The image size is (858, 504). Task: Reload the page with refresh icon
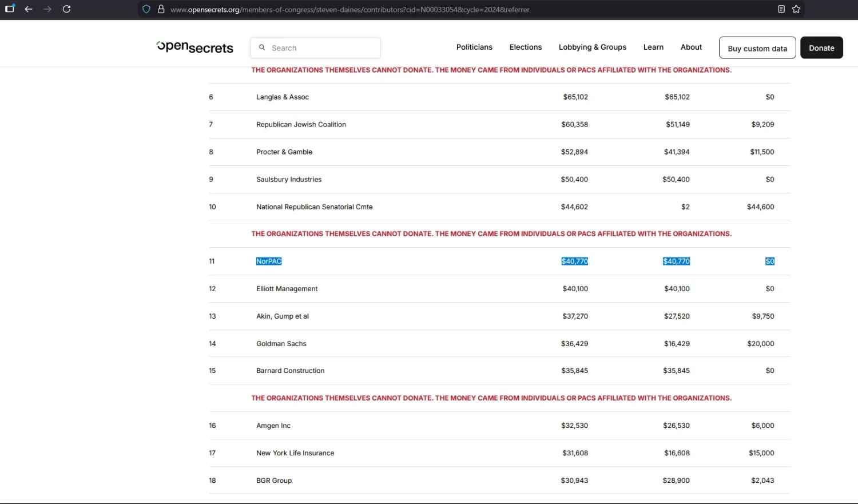tap(66, 9)
